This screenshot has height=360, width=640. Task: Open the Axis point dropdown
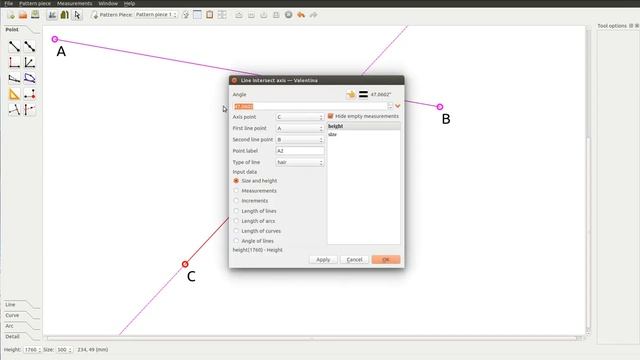click(300, 117)
